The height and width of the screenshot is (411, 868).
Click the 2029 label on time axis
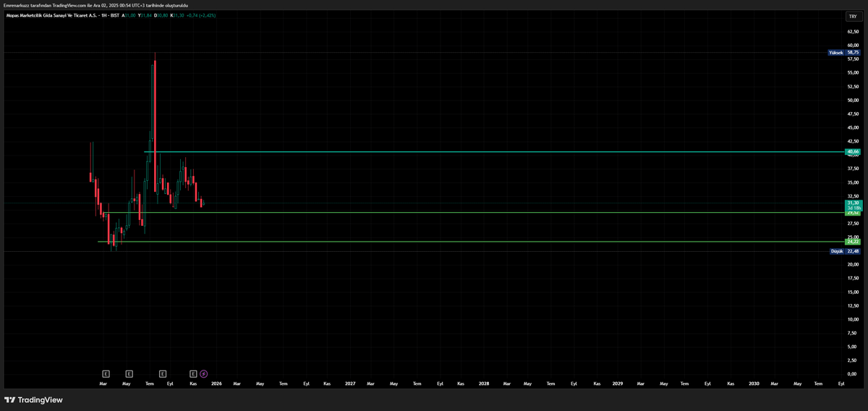pyautogui.click(x=617, y=384)
